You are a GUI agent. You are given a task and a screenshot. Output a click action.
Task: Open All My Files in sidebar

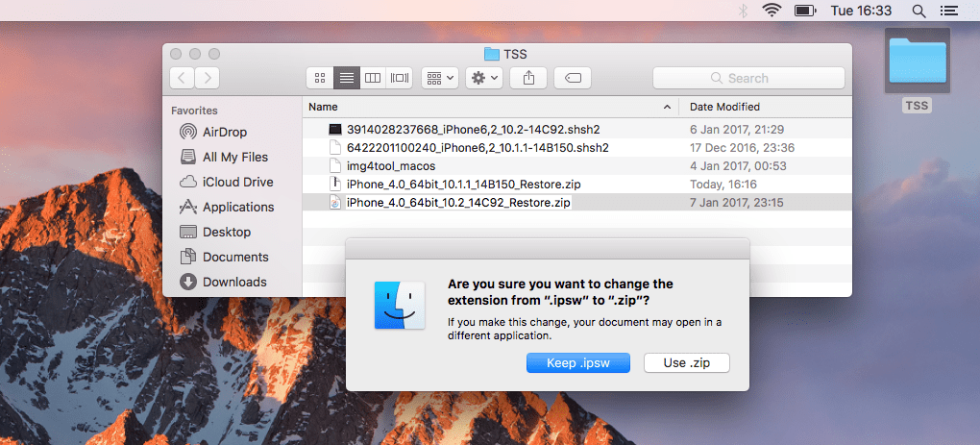click(x=224, y=157)
